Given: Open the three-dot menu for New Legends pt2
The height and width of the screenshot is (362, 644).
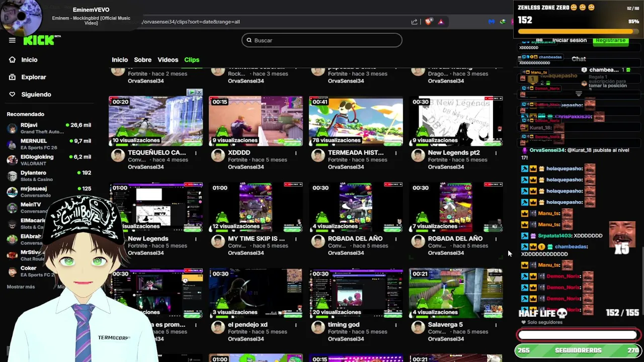Looking at the screenshot, I should pyautogui.click(x=496, y=153).
